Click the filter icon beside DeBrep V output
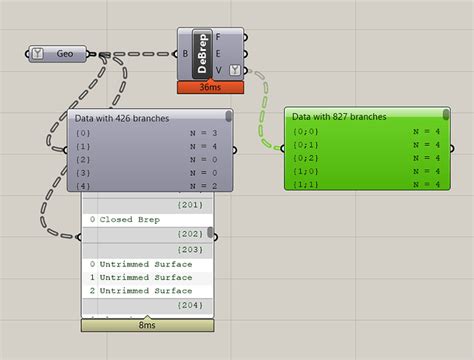Screen dimensions: 474x360 (235, 70)
